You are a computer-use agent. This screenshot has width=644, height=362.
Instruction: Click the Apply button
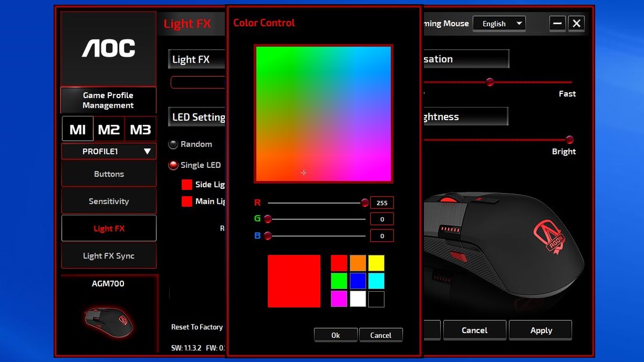(x=541, y=330)
